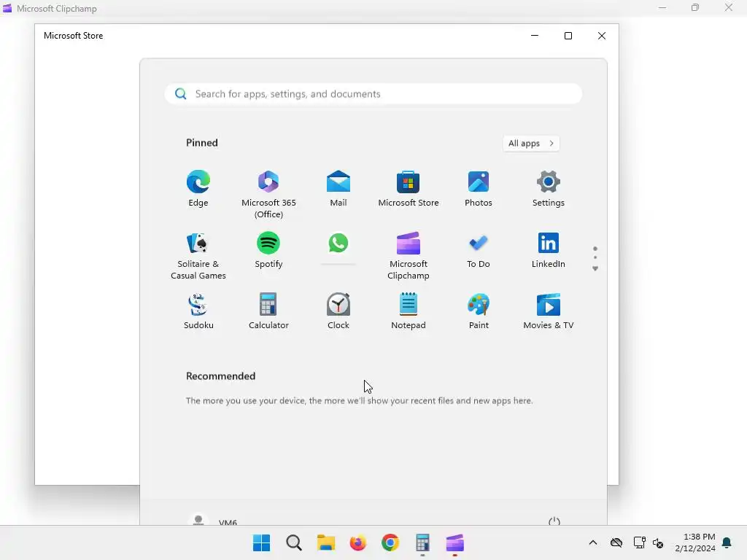The width and height of the screenshot is (747, 560).
Task: Open the Paint app
Action: (479, 311)
